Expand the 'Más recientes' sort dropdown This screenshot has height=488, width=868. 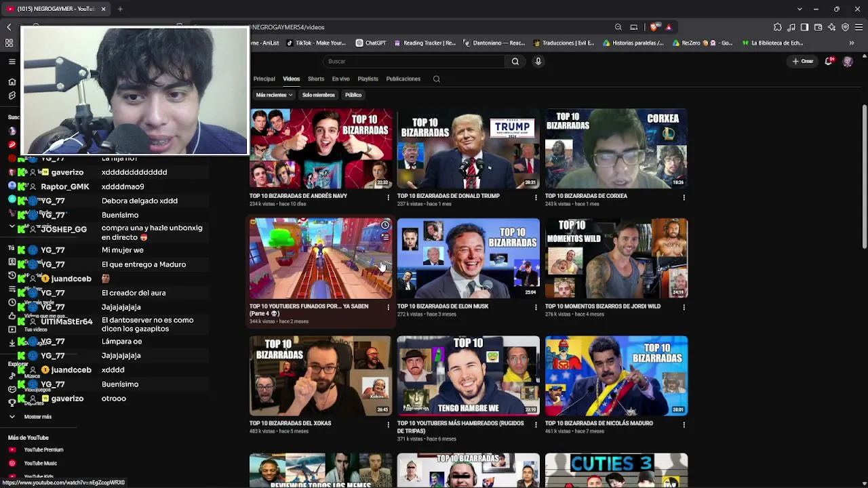click(274, 95)
